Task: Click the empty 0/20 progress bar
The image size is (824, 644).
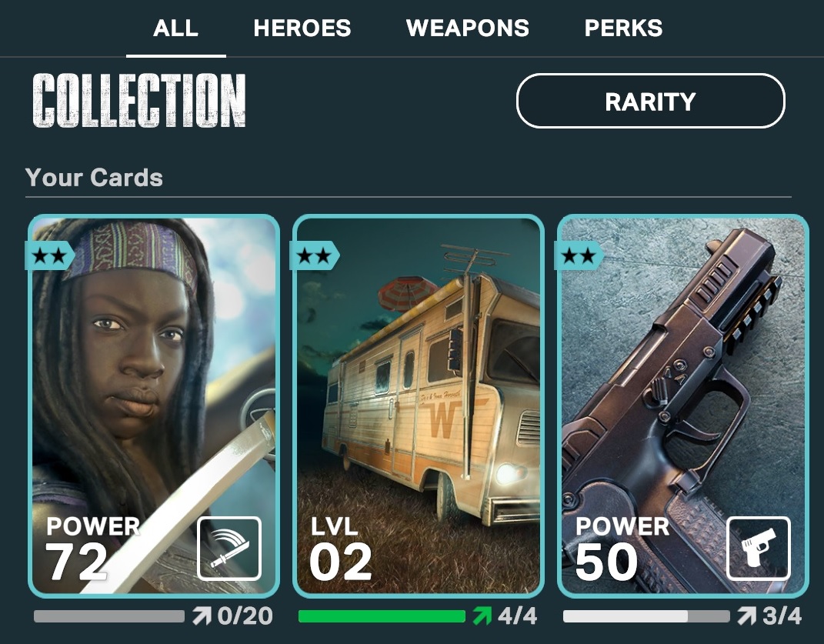Action: tap(109, 616)
